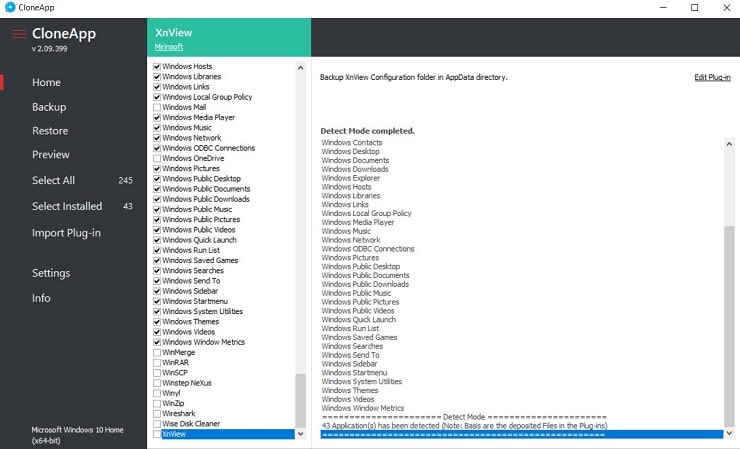Maximize the CloneApp window
This screenshot has width=740, height=449.
pos(694,8)
